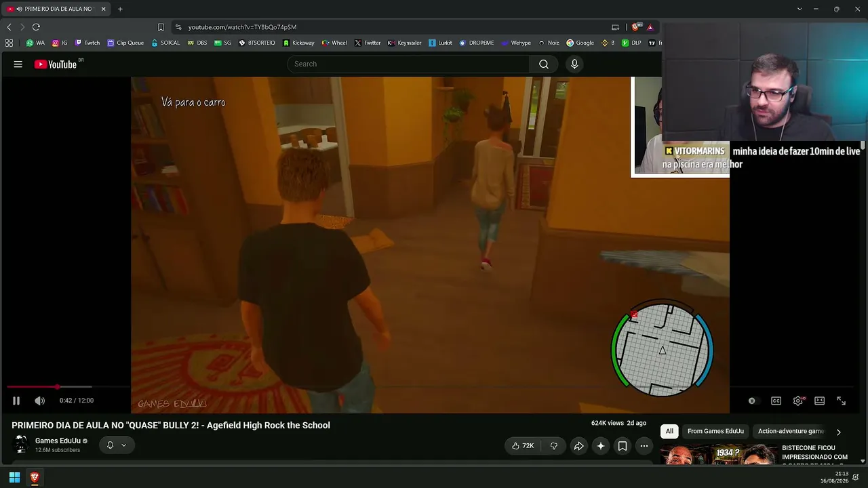The height and width of the screenshot is (488, 868).
Task: Mute the video volume
Action: (x=40, y=401)
